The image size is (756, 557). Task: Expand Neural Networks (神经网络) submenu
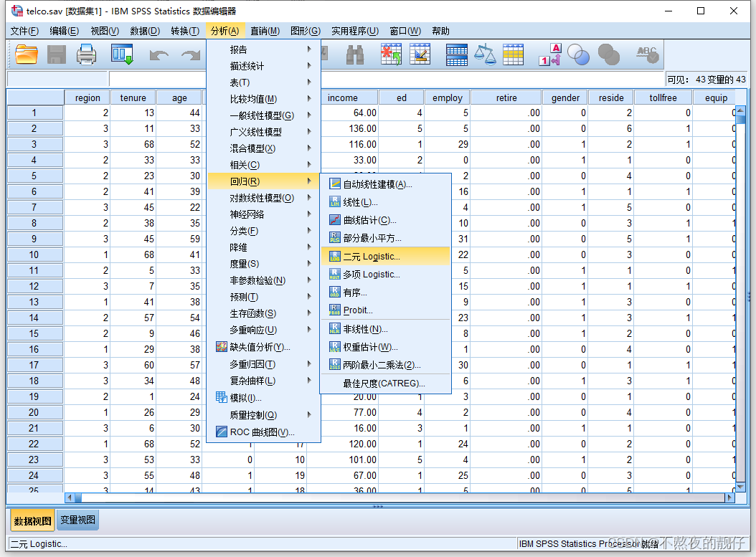[x=263, y=214]
